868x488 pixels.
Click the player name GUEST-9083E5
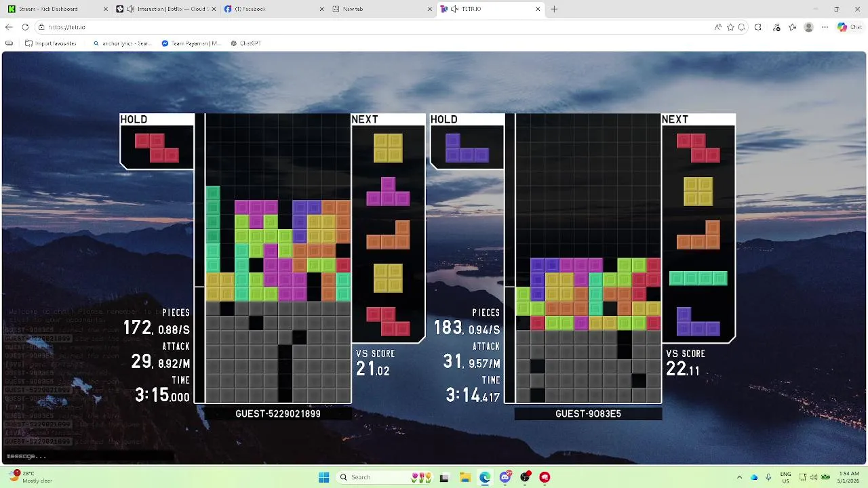pos(588,413)
